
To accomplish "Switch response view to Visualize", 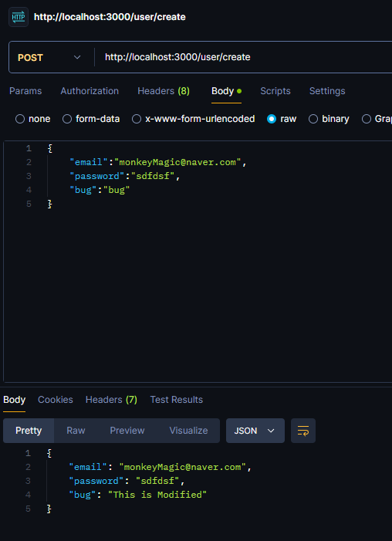I will pyautogui.click(x=188, y=431).
